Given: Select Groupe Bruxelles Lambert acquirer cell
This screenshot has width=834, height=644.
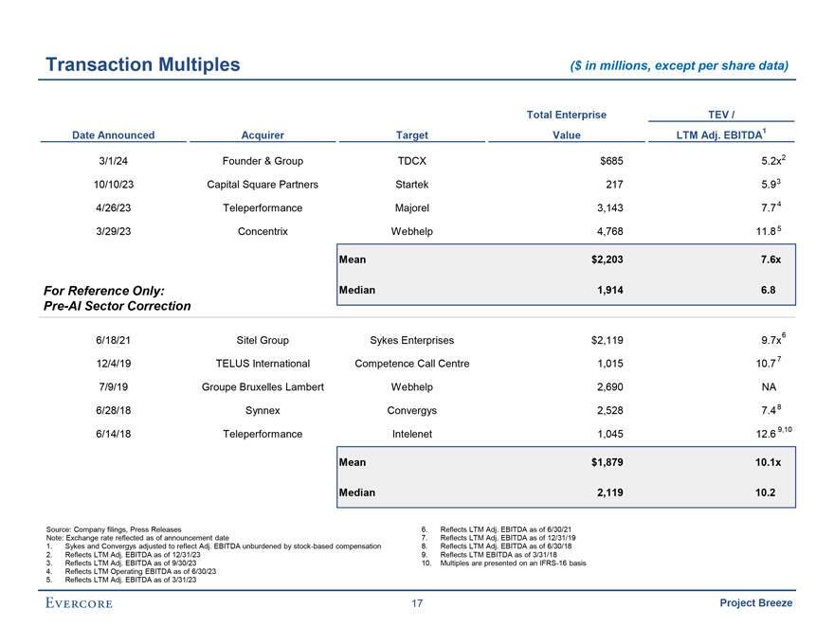Looking at the screenshot, I should point(263,386).
